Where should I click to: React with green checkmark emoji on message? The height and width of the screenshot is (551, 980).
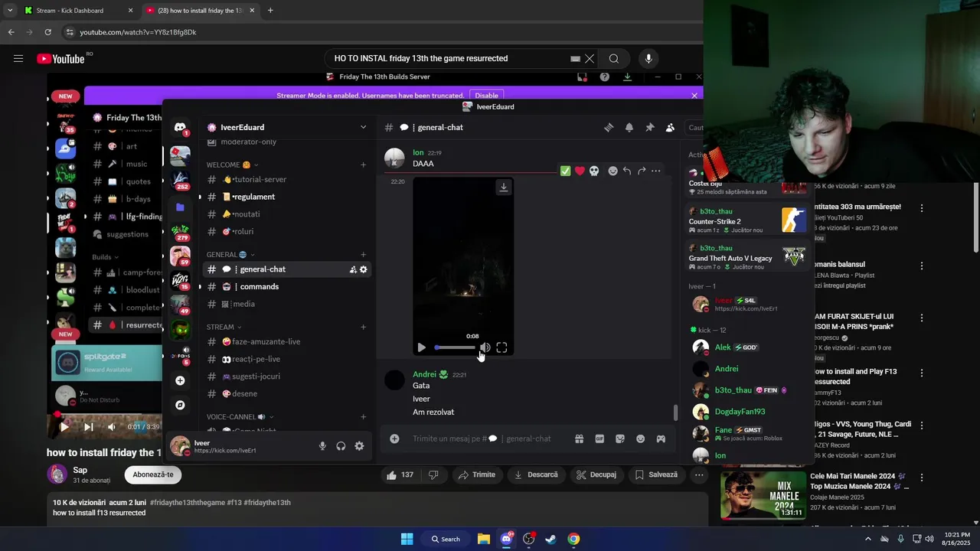coord(565,171)
